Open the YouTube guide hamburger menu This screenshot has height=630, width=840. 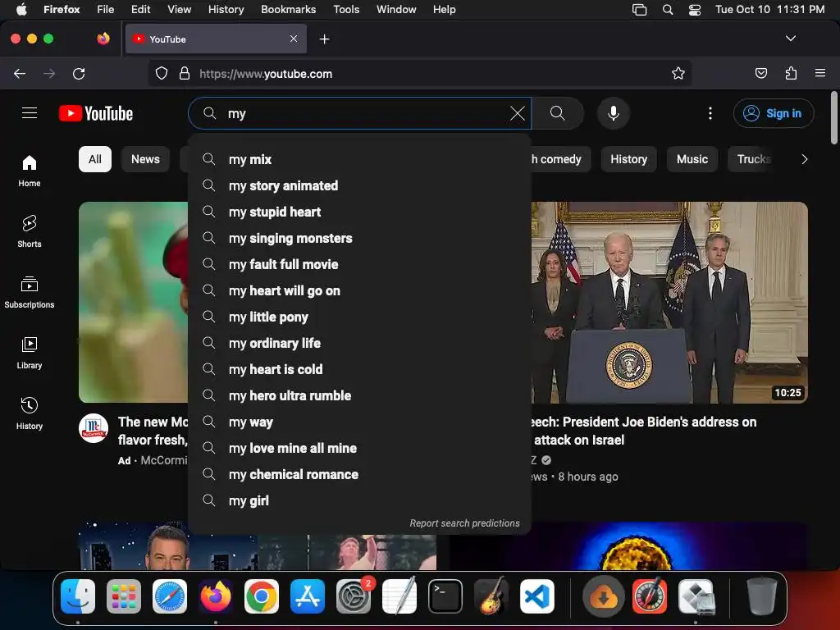point(30,113)
